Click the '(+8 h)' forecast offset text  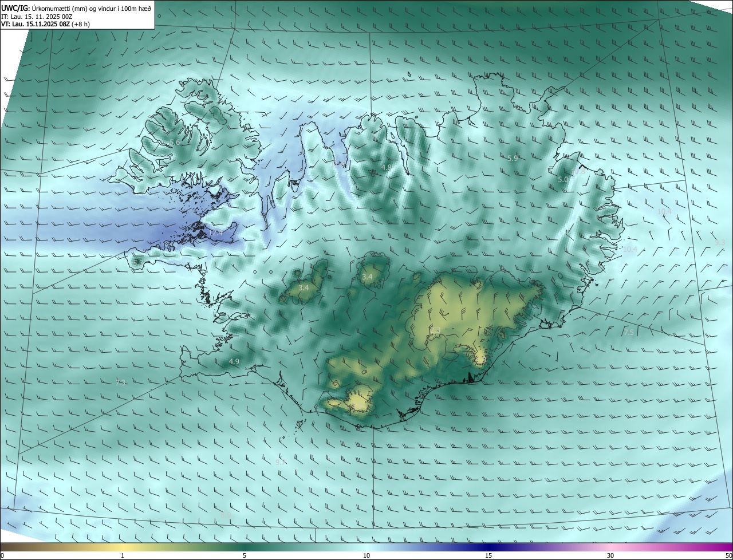point(80,24)
